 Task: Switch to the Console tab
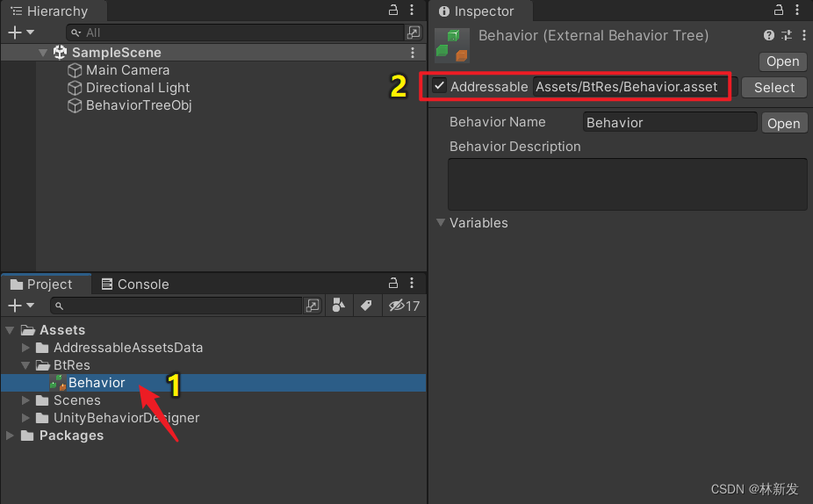click(x=135, y=284)
